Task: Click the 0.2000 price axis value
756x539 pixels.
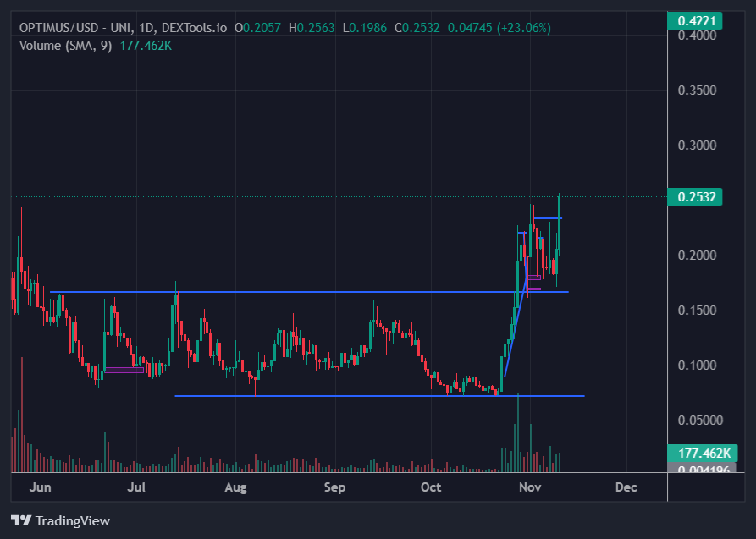Action: point(698,255)
